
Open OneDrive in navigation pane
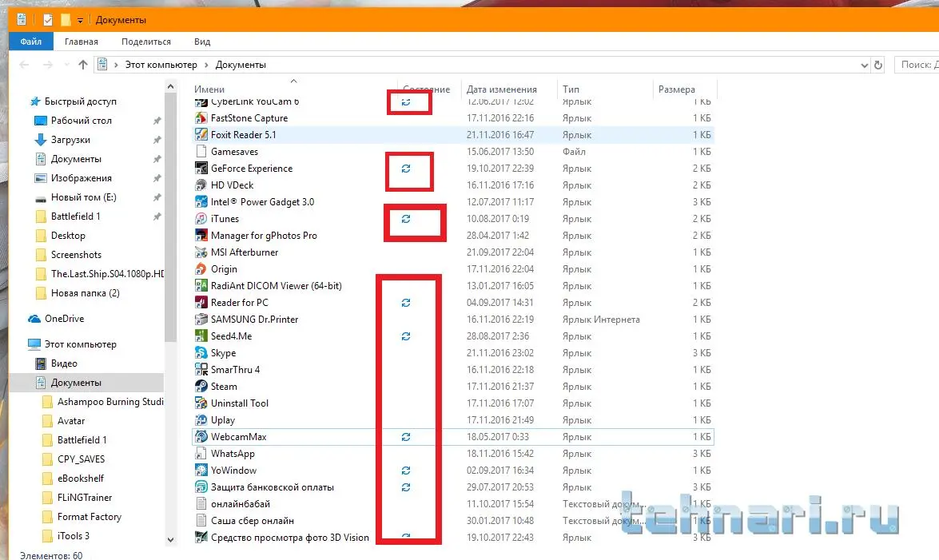click(x=64, y=319)
